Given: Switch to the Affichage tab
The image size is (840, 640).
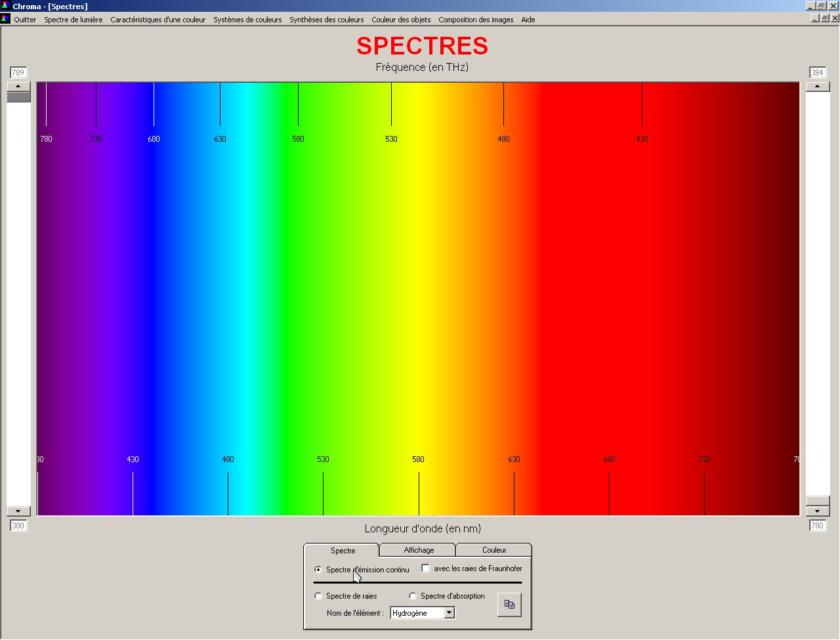Looking at the screenshot, I should click(419, 550).
